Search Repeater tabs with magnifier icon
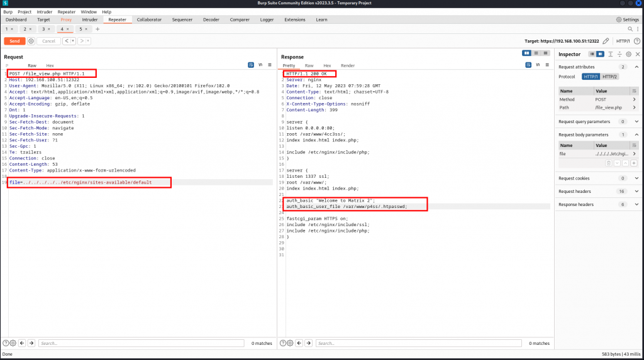 [630, 29]
